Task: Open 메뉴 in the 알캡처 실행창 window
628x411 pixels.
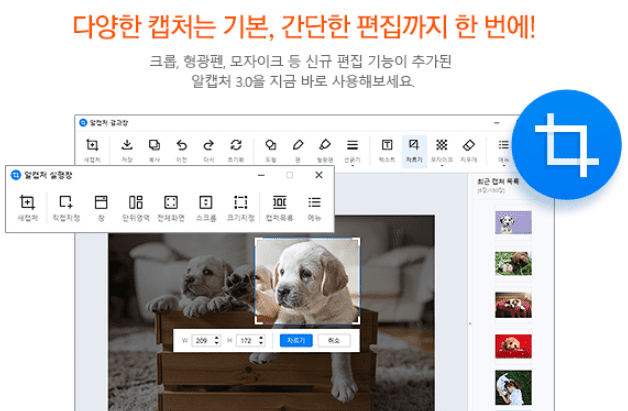Action: point(314,207)
